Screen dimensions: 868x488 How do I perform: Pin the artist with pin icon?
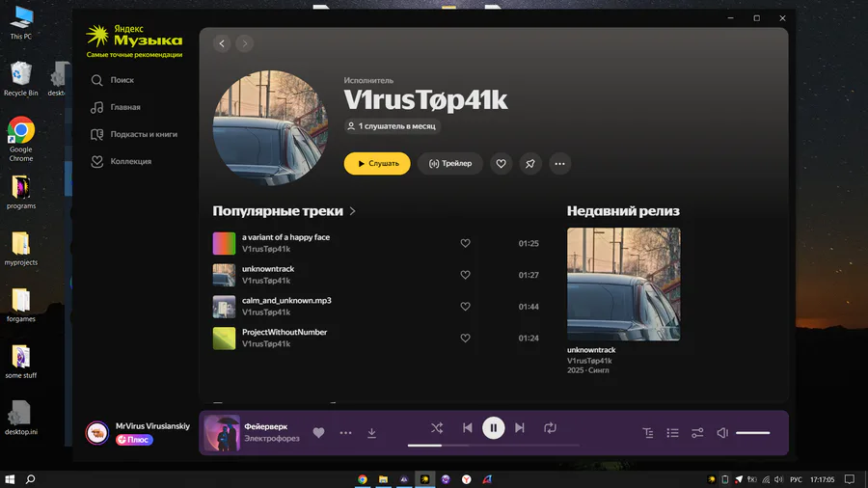pyautogui.click(x=530, y=164)
